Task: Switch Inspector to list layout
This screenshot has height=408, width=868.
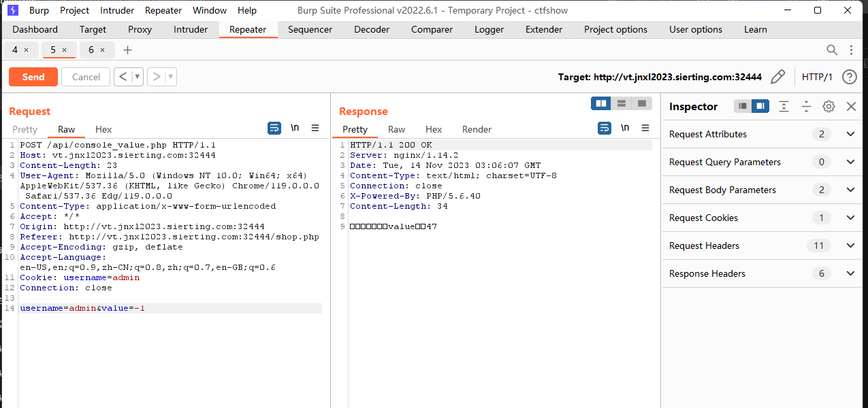Action: point(743,106)
